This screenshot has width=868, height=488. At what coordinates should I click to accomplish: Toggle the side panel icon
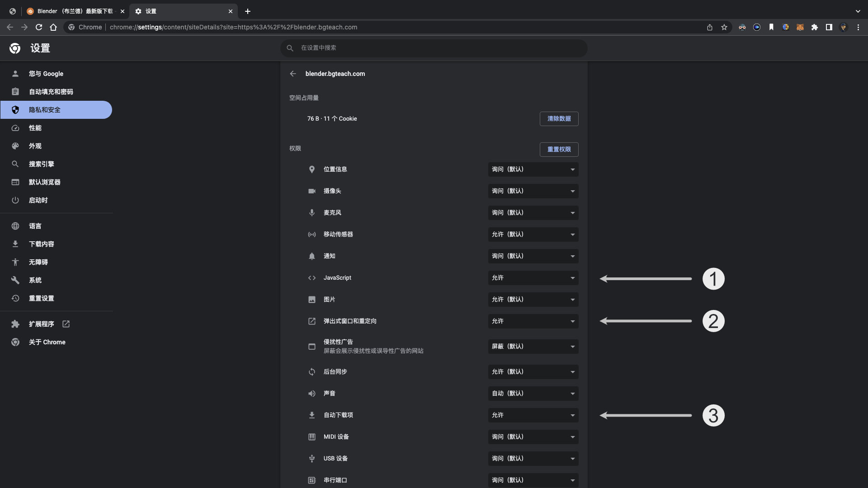[829, 27]
